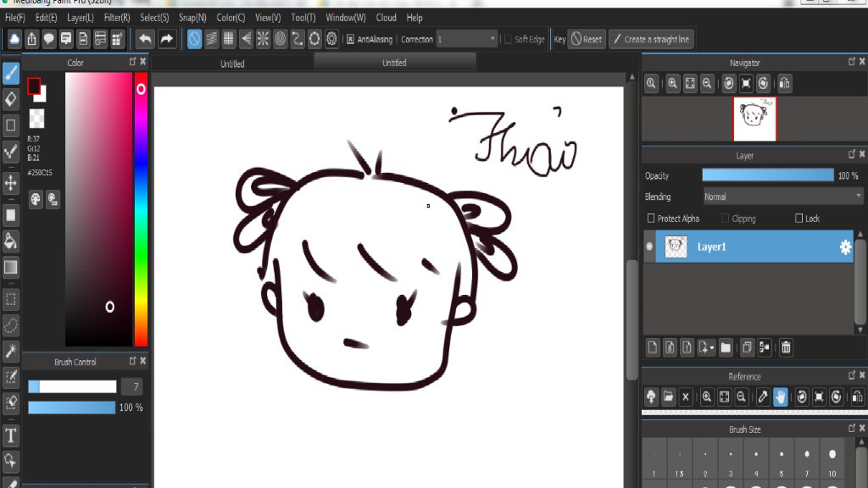
Task: Open new layer type dropdown arrow
Action: 712,348
